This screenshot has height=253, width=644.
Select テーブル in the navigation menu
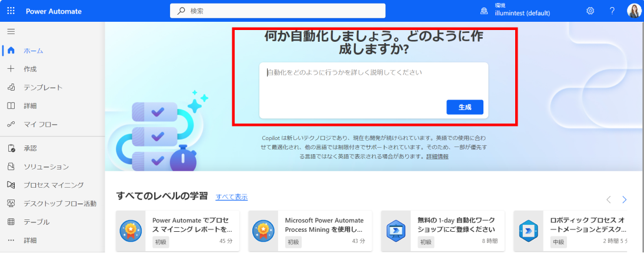(x=36, y=222)
